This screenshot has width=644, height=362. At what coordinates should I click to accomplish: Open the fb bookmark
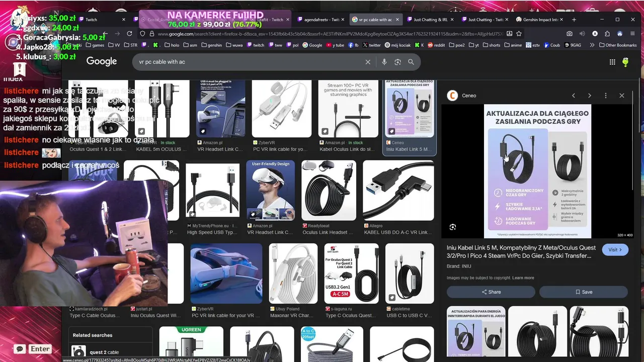[x=354, y=45]
